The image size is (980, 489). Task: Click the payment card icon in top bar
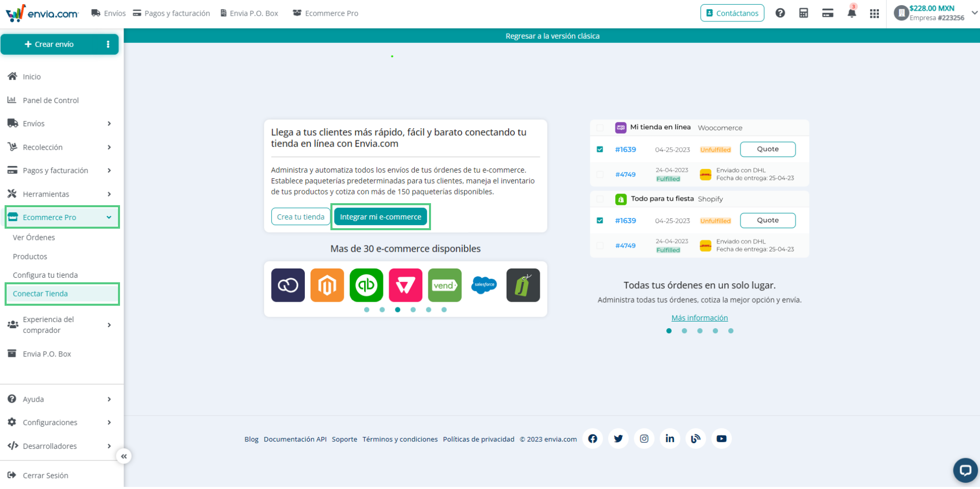pyautogui.click(x=827, y=13)
